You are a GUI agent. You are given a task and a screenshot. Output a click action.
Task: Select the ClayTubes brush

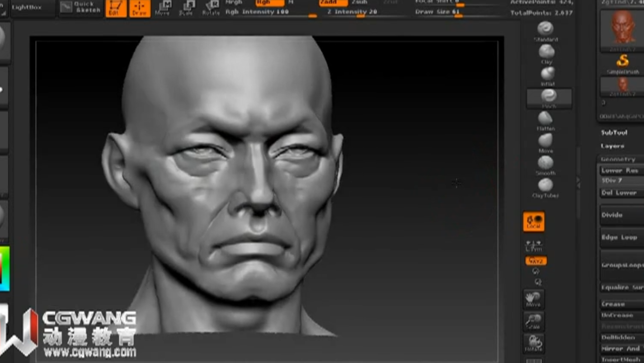pyautogui.click(x=545, y=188)
